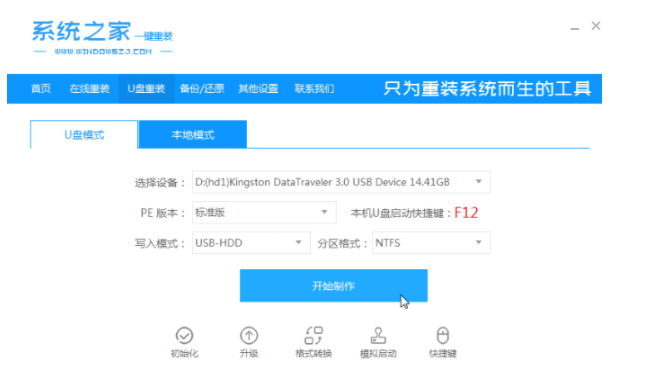Expand the 选择设备 Kingston device dropdown

coord(341,182)
